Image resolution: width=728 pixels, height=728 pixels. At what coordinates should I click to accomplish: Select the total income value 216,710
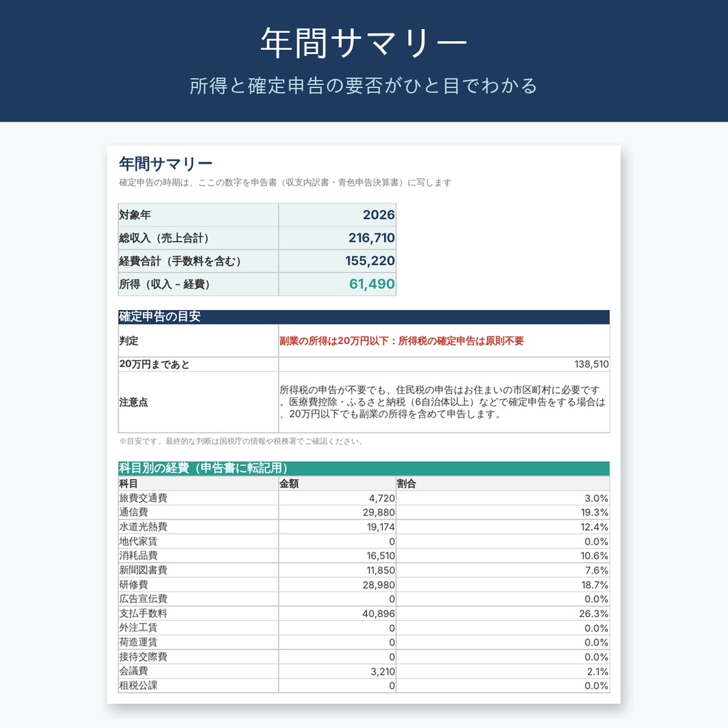tap(371, 237)
